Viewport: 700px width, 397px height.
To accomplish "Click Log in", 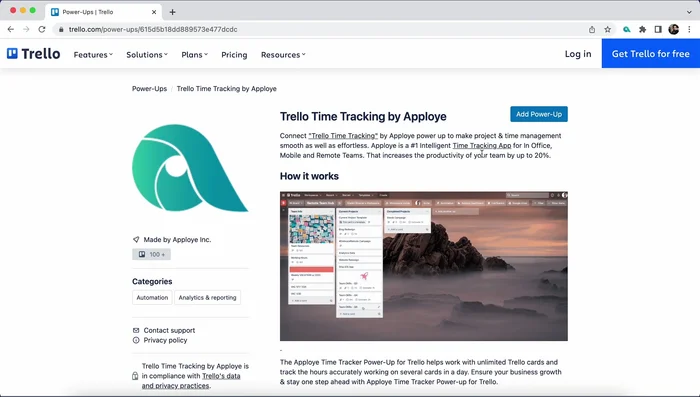I will [578, 54].
